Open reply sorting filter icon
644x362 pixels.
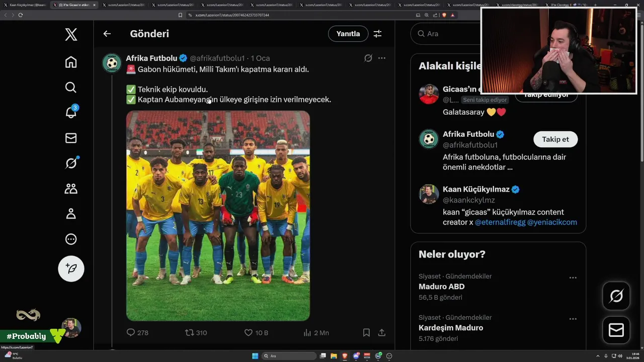click(x=377, y=34)
